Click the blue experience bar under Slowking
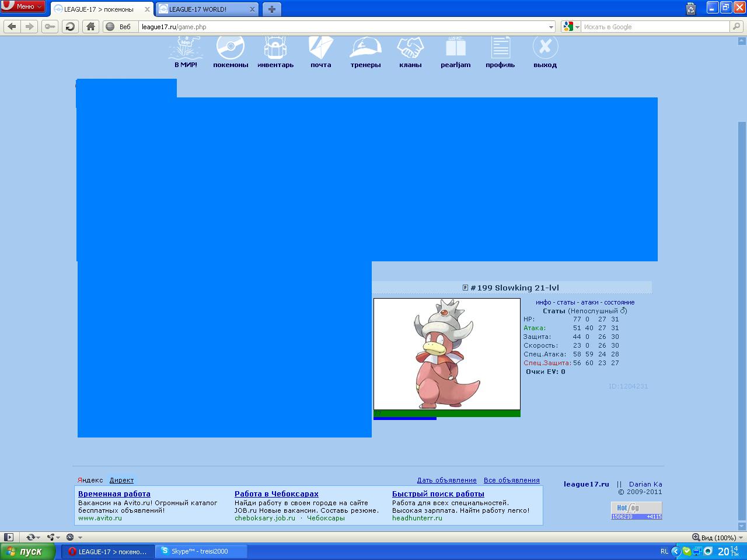The image size is (747, 560). 405,418
